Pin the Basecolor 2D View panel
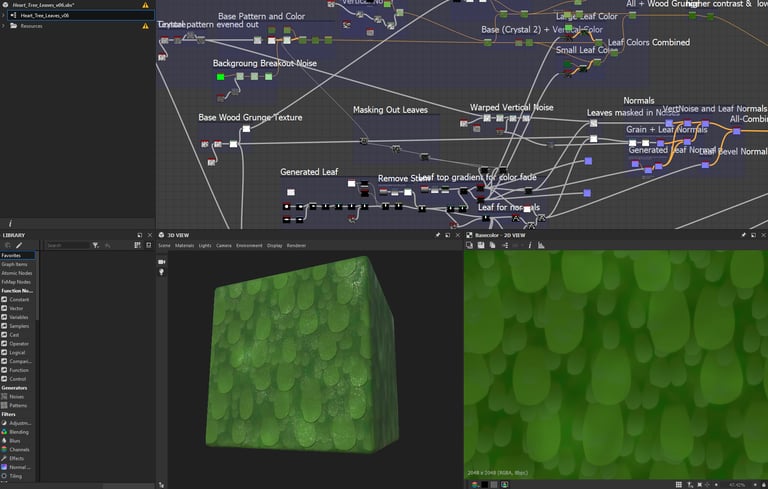The image size is (768, 489). pos(744,235)
